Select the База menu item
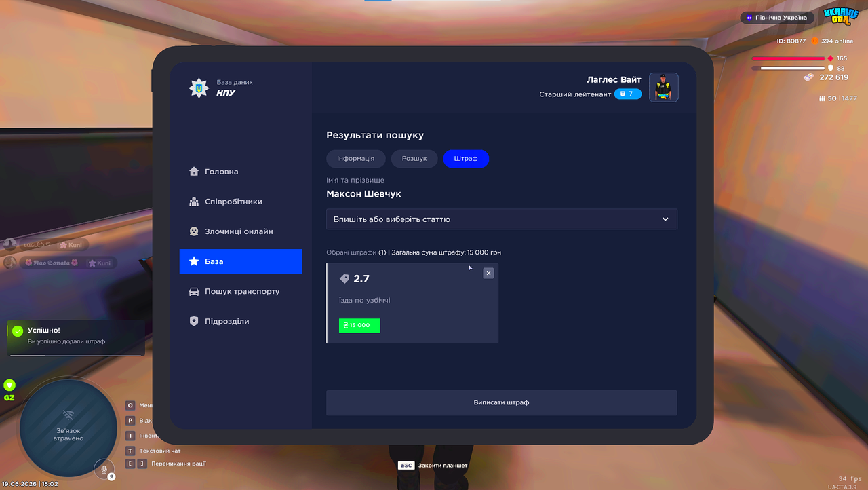Image resolution: width=868 pixels, height=490 pixels. point(241,261)
